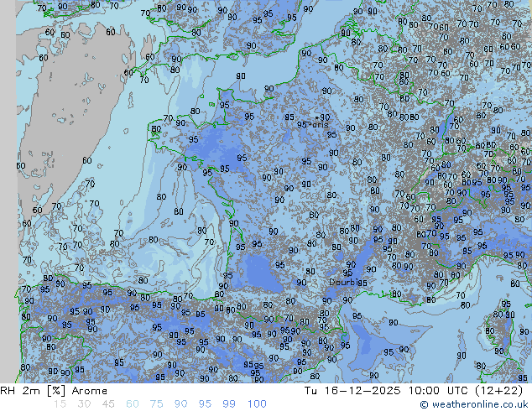Click the 45 legend scale value

point(107,404)
